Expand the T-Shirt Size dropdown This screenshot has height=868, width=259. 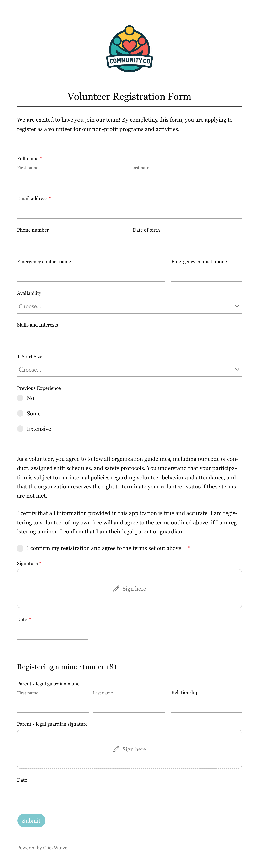coord(129,370)
